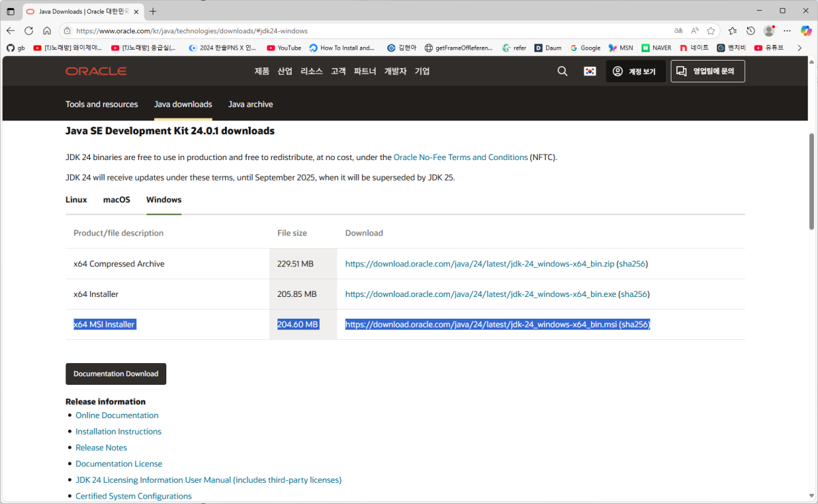This screenshot has height=504, width=818.
Task: Open the tab actions menu icon
Action: (x=10, y=12)
